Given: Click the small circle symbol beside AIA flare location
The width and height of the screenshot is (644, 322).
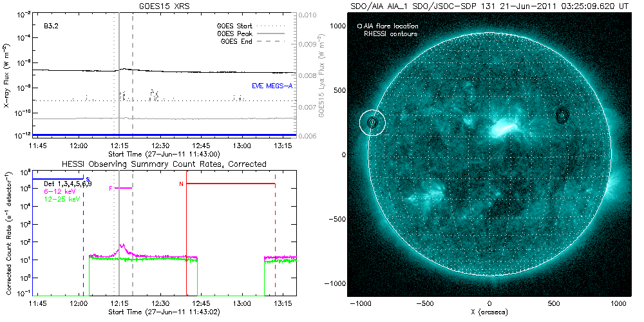Looking at the screenshot, I should 359,26.
